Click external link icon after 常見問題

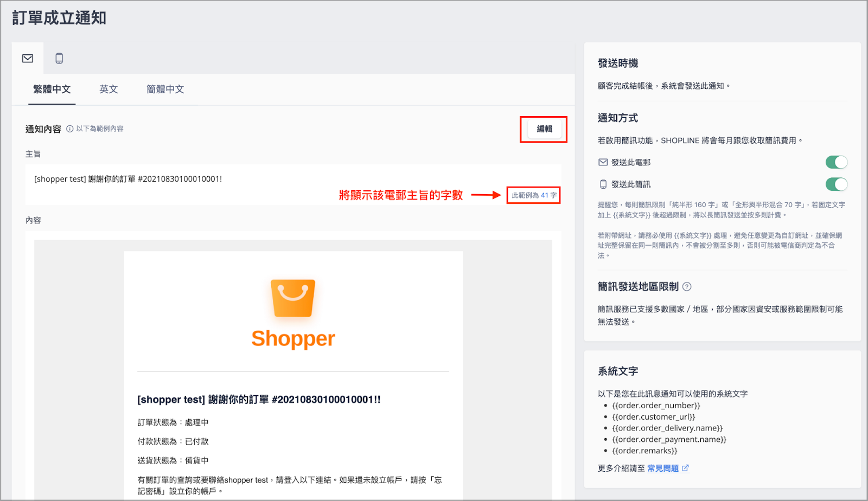(x=685, y=468)
